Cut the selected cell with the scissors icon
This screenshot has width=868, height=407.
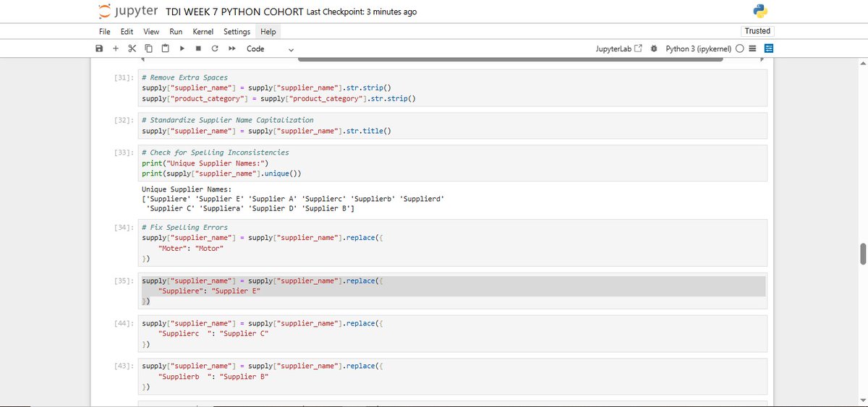pos(132,48)
